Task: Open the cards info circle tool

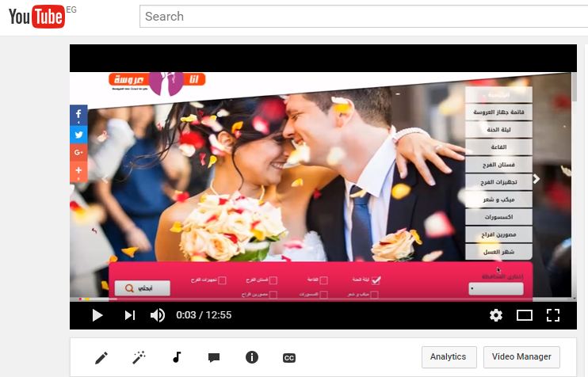Action: click(251, 357)
